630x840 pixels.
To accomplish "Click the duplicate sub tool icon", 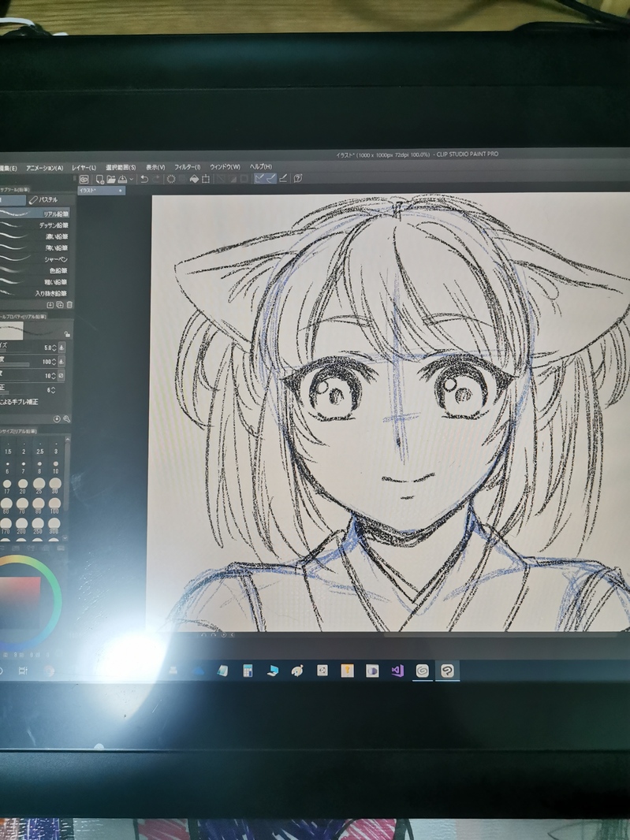I will pyautogui.click(x=59, y=305).
